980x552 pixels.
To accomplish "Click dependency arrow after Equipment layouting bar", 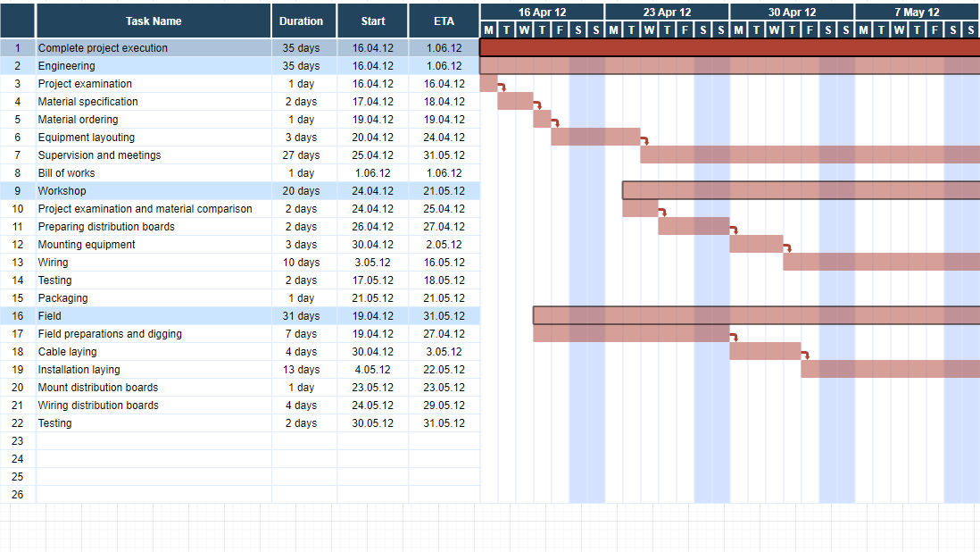I will click(x=645, y=141).
